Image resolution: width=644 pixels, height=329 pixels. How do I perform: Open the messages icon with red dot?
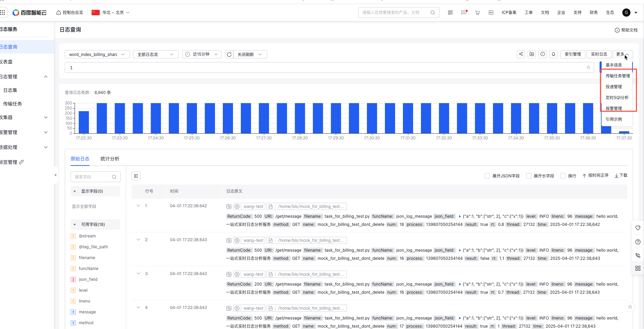pos(464,13)
